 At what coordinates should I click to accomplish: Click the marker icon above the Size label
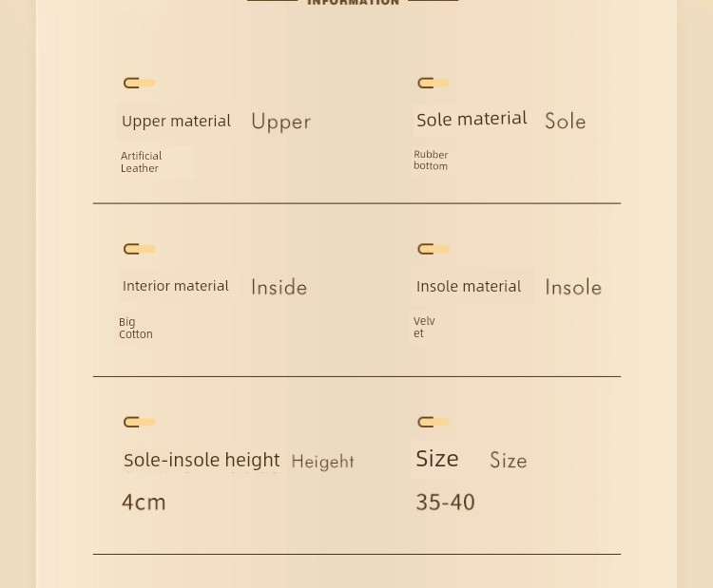434,422
